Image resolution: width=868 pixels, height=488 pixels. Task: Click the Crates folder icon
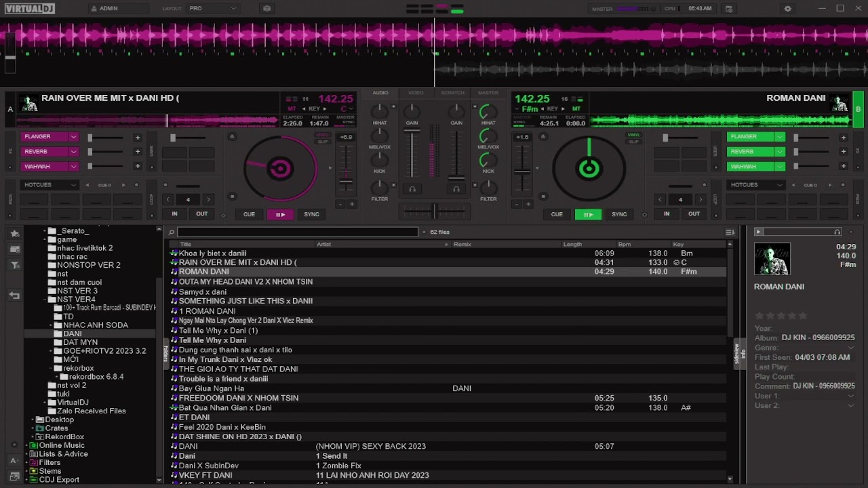click(39, 428)
